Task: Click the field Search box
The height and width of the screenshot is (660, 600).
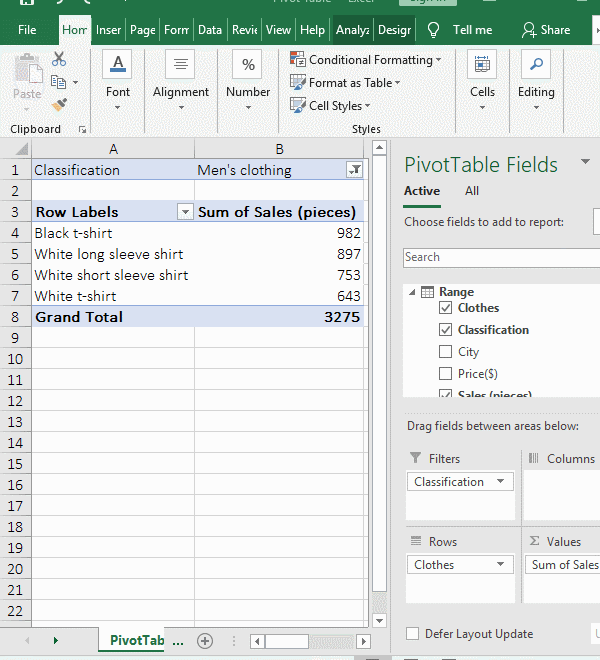Action: (501, 257)
